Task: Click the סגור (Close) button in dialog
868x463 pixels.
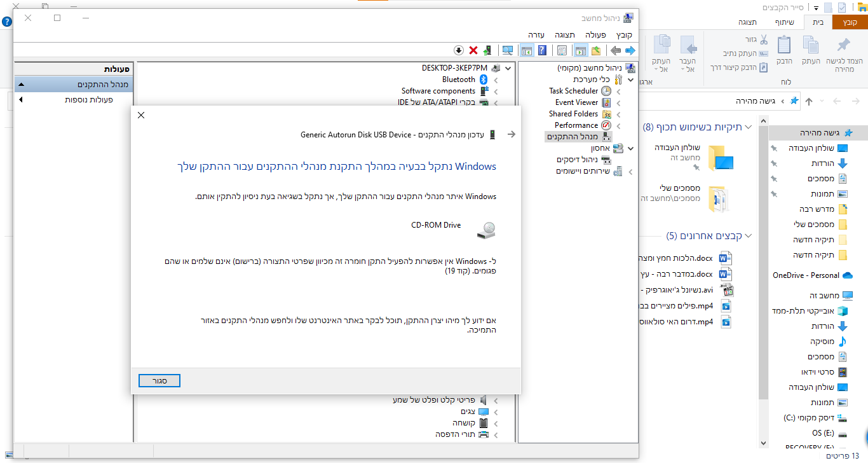Action: (159, 380)
